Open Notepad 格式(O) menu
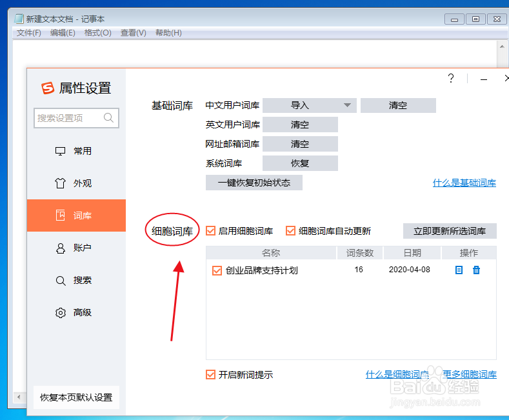This screenshot has height=420, width=509. pyautogui.click(x=97, y=33)
